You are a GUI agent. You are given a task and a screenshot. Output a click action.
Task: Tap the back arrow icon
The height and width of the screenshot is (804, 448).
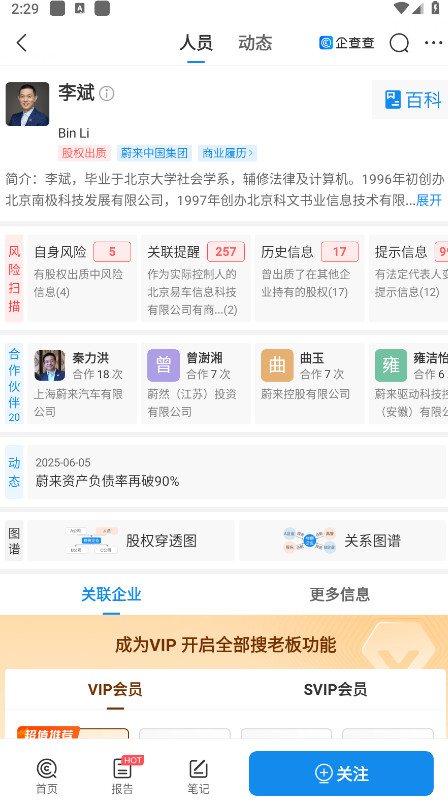[x=22, y=43]
